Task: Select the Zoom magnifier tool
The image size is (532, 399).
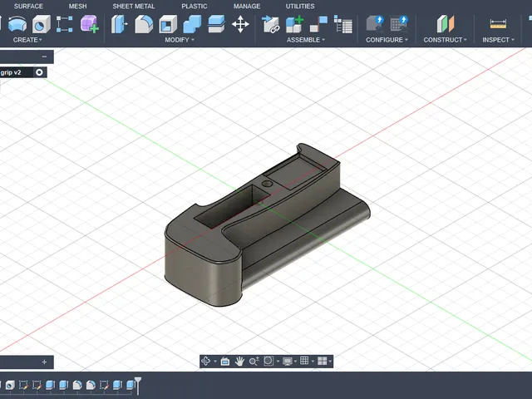Action: tap(254, 362)
